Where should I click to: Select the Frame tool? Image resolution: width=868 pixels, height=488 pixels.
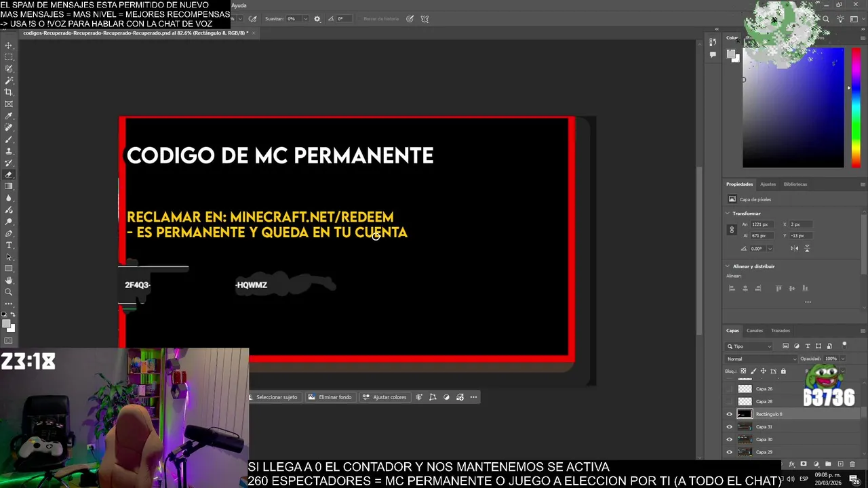point(9,104)
